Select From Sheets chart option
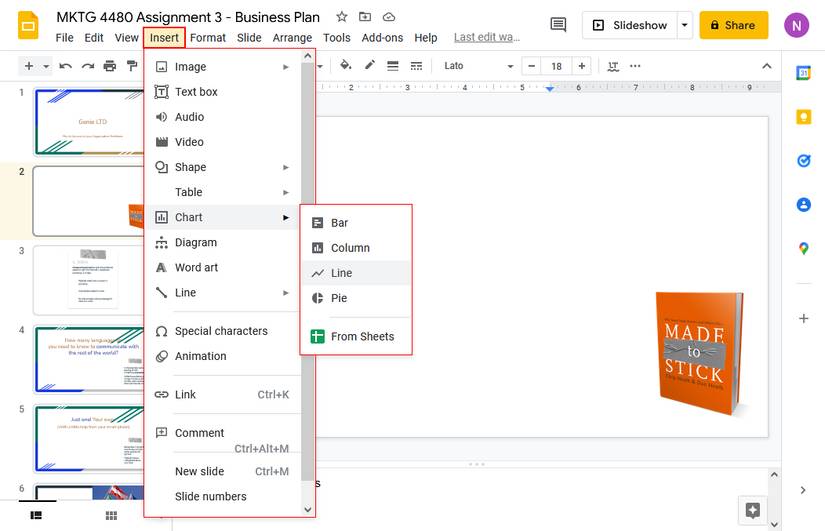The height and width of the screenshot is (531, 825). pos(356,336)
